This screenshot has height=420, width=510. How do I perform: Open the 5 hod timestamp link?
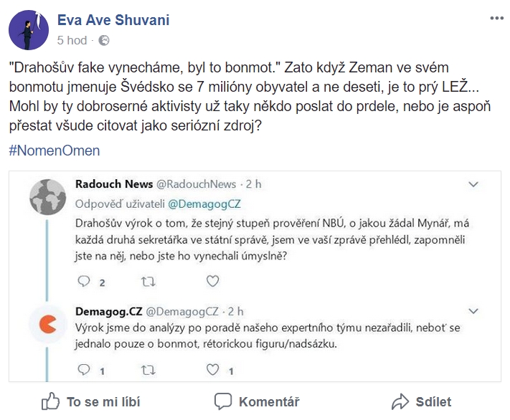pos(72,40)
